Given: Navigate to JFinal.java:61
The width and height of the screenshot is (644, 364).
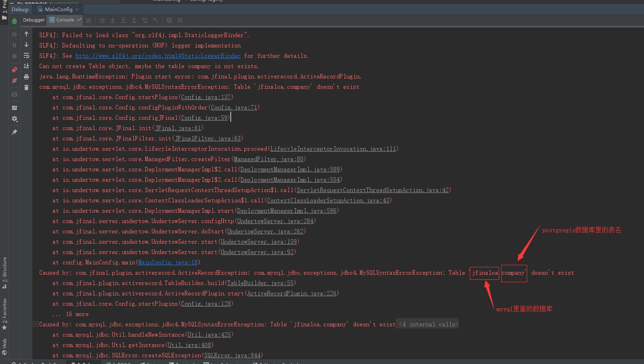Looking at the screenshot, I should [x=178, y=128].
